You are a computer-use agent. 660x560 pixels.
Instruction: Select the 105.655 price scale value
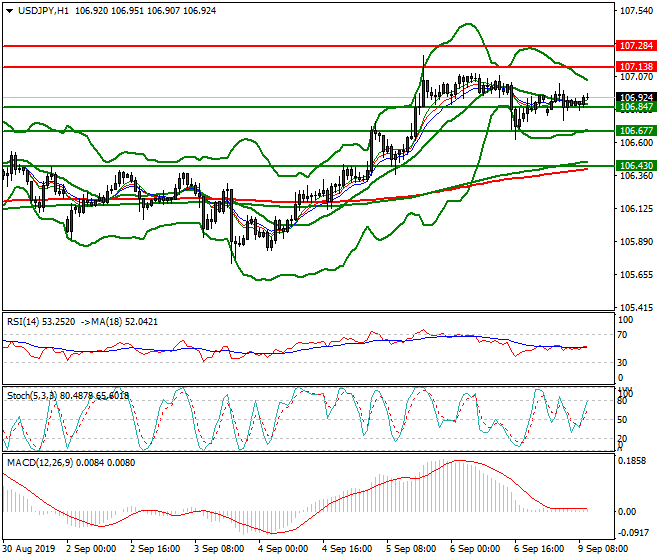(636, 275)
